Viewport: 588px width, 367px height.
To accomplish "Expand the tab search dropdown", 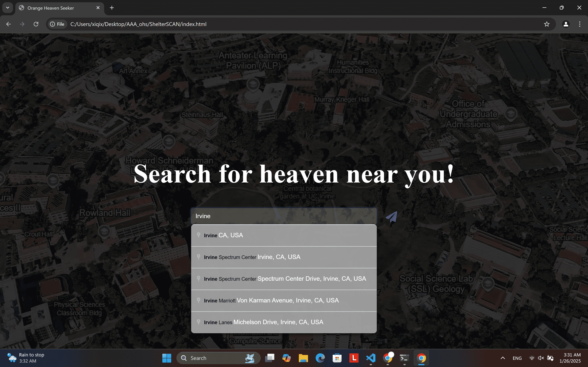I will pos(8,8).
